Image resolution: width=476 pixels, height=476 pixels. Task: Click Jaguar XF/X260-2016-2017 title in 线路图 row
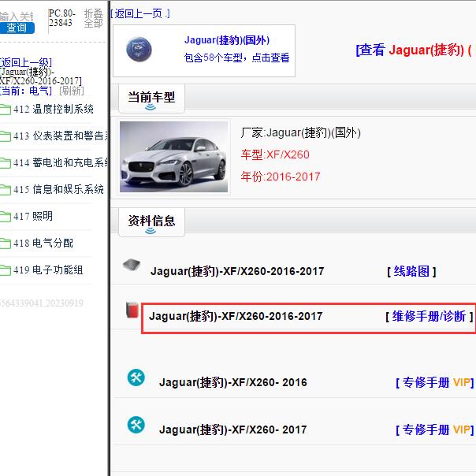click(237, 271)
